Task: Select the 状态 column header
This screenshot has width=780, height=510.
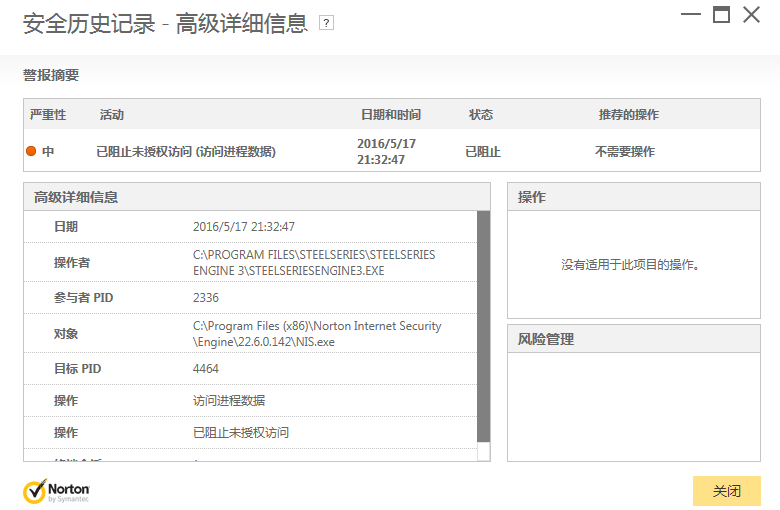Action: click(481, 115)
